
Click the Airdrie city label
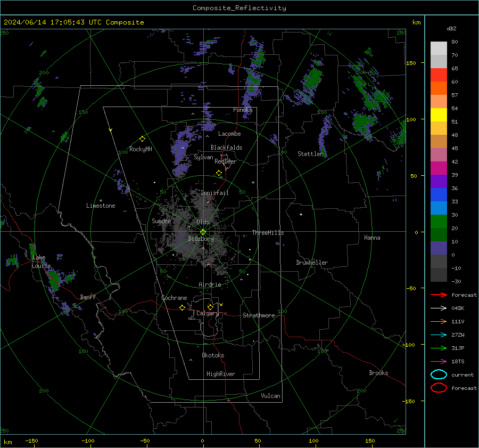[x=210, y=284]
